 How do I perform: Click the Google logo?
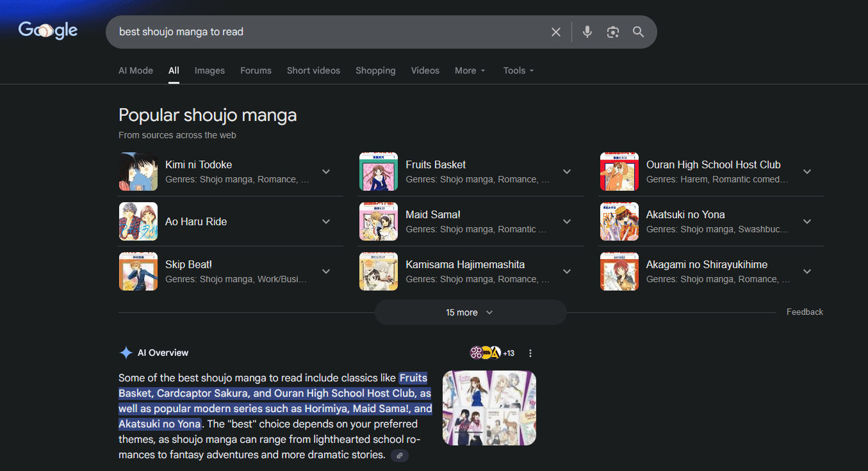click(x=47, y=30)
